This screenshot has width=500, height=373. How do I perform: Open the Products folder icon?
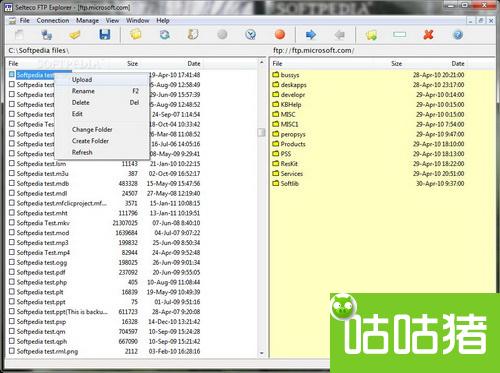(276, 144)
